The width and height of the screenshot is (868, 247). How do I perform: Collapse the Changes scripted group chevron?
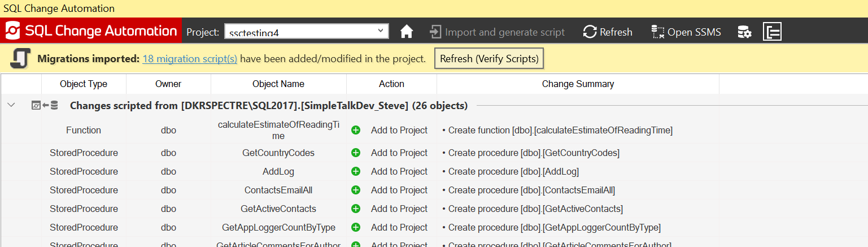pyautogui.click(x=11, y=105)
